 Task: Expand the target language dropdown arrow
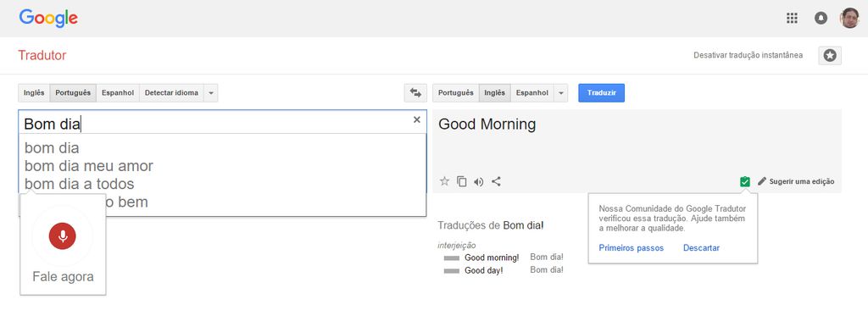[x=561, y=93]
